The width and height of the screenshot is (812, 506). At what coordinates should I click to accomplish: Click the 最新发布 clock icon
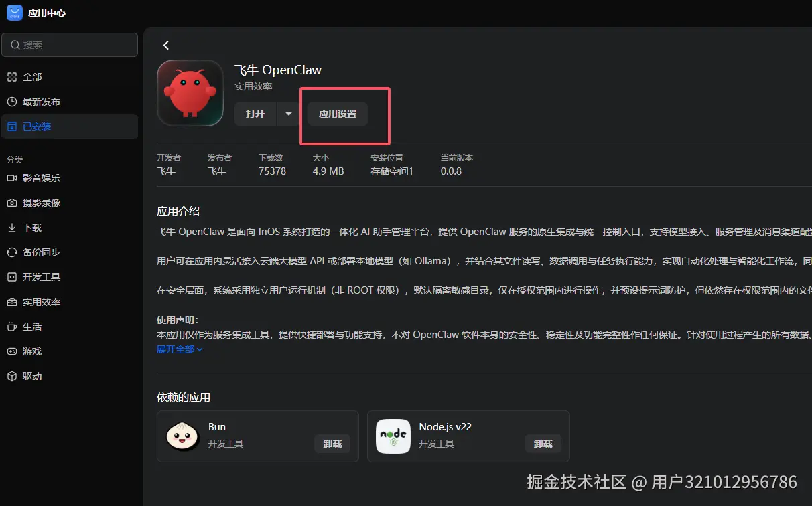[12, 102]
